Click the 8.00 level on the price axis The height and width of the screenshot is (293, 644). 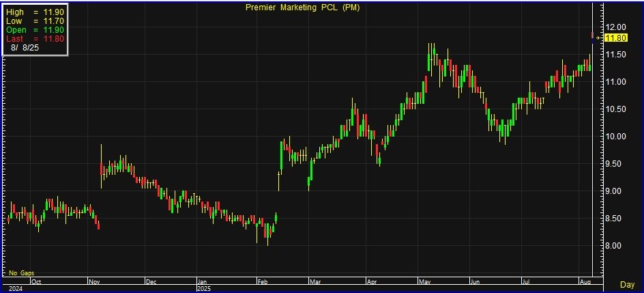[615, 246]
